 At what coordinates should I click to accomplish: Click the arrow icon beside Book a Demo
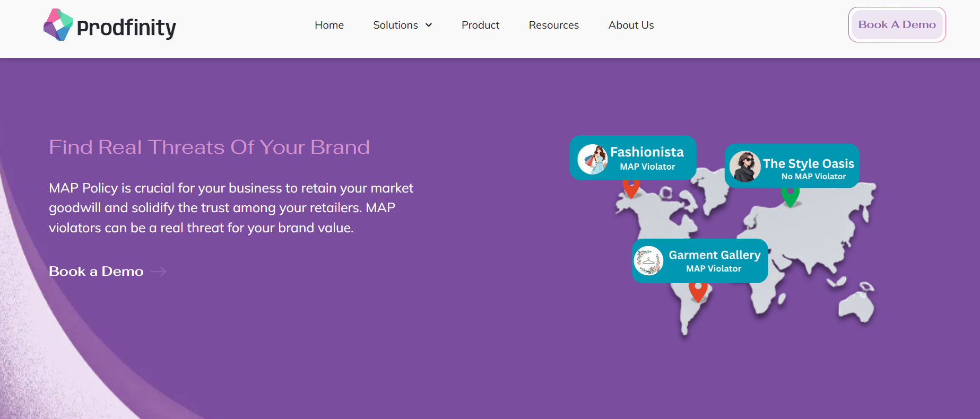tap(159, 272)
